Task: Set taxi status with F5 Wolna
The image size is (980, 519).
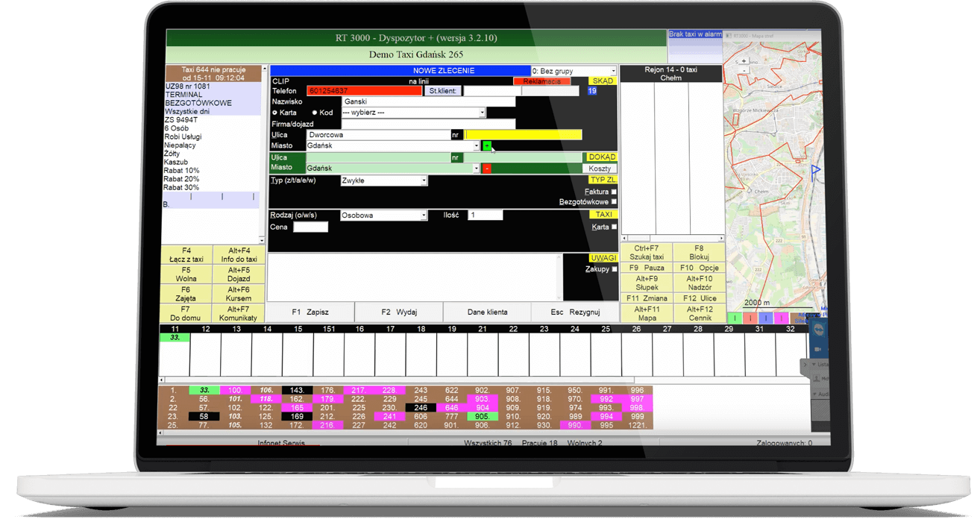Action: pos(186,274)
